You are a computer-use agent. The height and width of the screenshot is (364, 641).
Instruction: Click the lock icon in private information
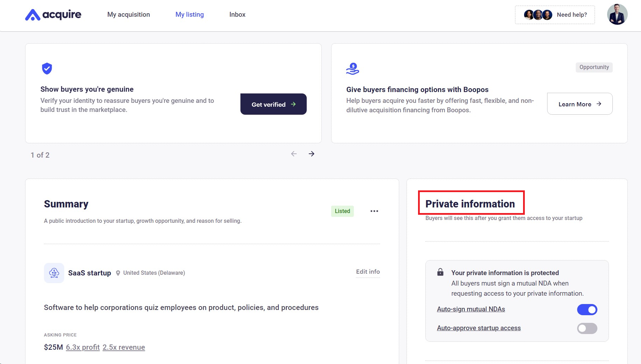440,272
